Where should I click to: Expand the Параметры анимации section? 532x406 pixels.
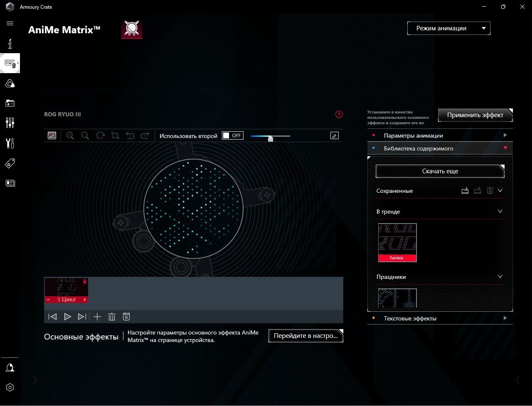click(x=440, y=135)
